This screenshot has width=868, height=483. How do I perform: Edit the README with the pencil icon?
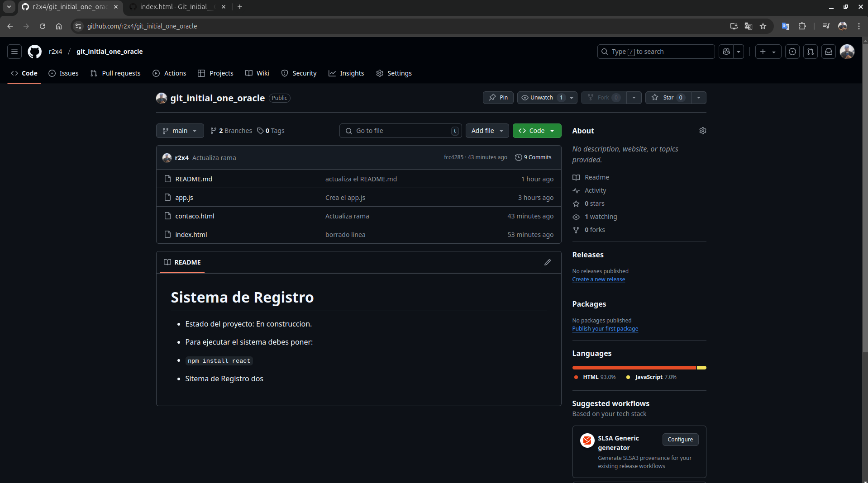tap(548, 262)
